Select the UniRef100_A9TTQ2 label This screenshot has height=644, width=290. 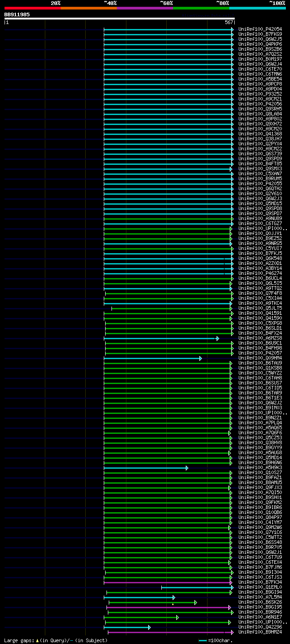(260, 288)
